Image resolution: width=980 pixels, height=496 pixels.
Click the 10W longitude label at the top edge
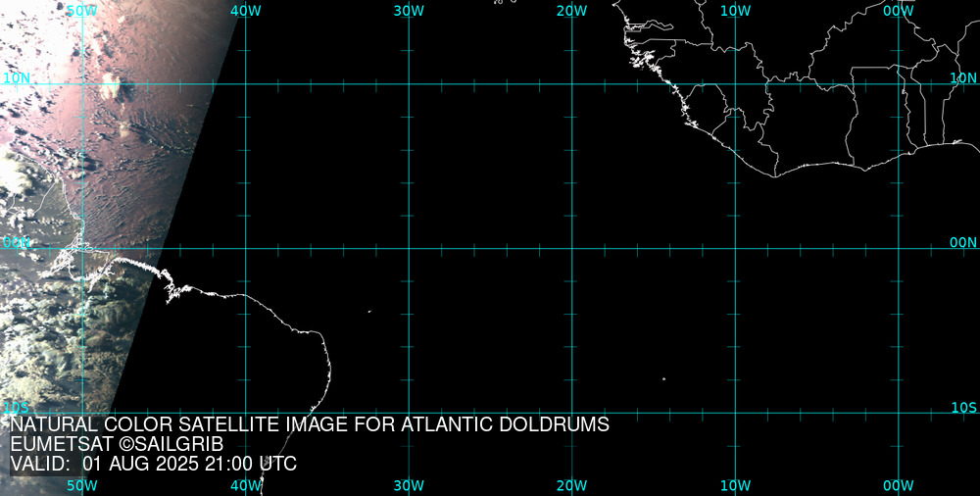point(736,11)
